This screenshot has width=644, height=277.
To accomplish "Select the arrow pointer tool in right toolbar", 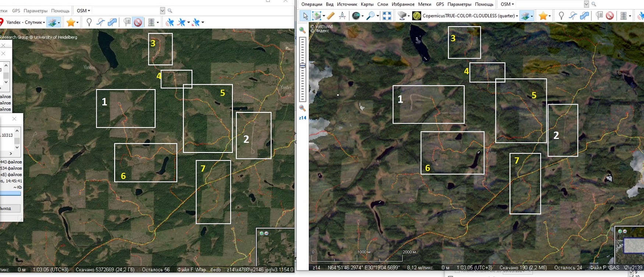I will coord(305,15).
